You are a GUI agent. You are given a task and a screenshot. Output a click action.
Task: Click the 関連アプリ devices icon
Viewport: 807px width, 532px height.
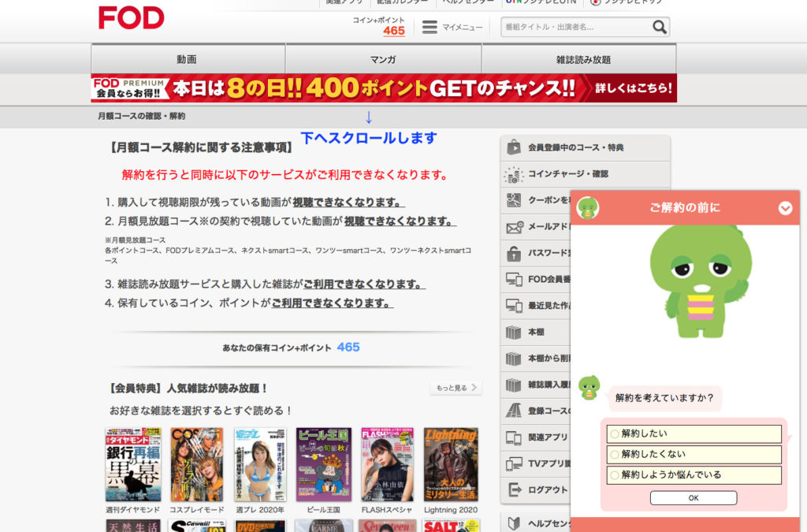point(514,437)
